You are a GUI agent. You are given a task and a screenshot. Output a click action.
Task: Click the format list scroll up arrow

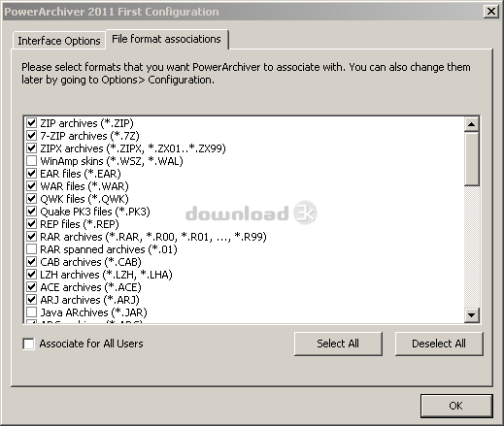[x=471, y=124]
